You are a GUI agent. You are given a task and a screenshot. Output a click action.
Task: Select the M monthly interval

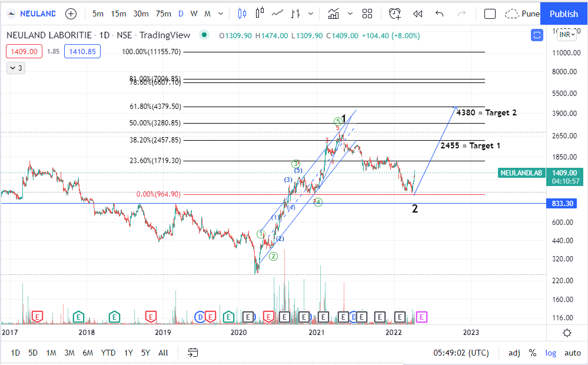coord(207,14)
